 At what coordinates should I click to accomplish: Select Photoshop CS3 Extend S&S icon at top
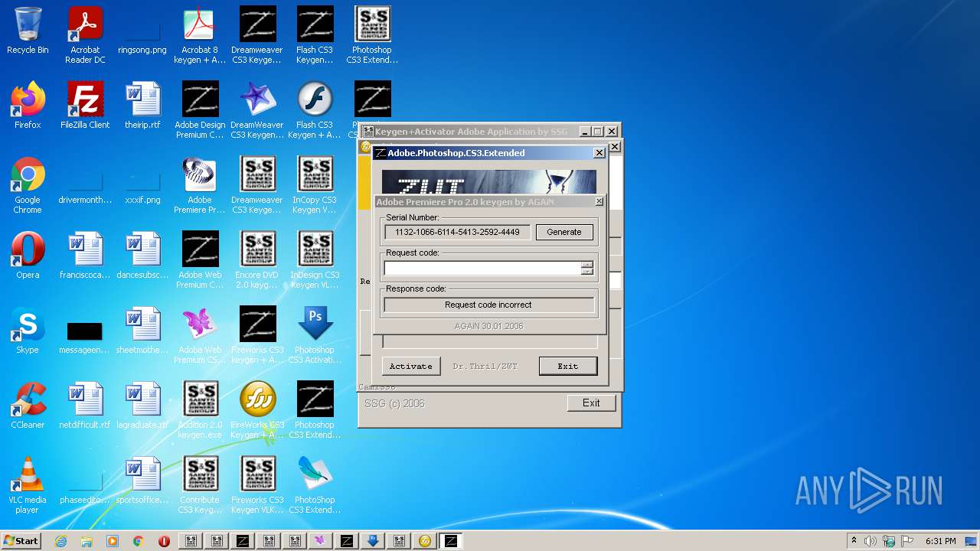pos(372,35)
